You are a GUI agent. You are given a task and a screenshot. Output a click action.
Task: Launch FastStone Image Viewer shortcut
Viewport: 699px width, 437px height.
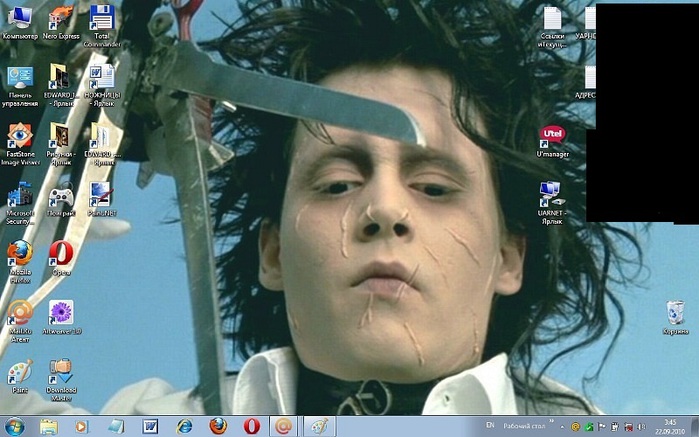coord(20,144)
